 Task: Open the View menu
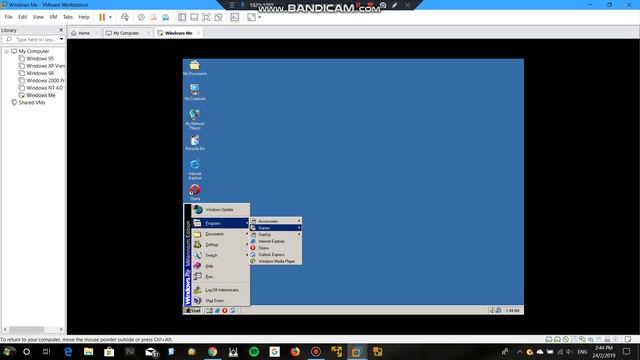point(38,17)
